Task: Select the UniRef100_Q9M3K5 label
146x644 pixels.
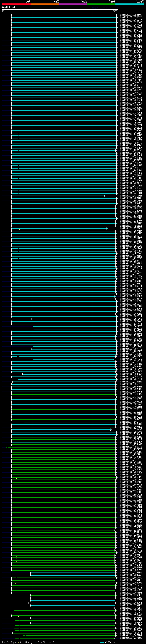Action: point(131,37)
